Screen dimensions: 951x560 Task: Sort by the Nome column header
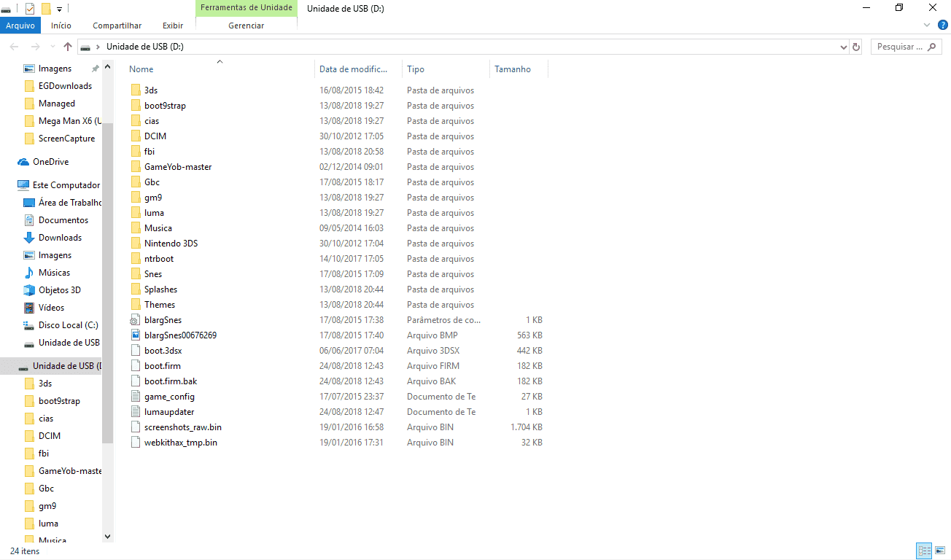coord(141,69)
